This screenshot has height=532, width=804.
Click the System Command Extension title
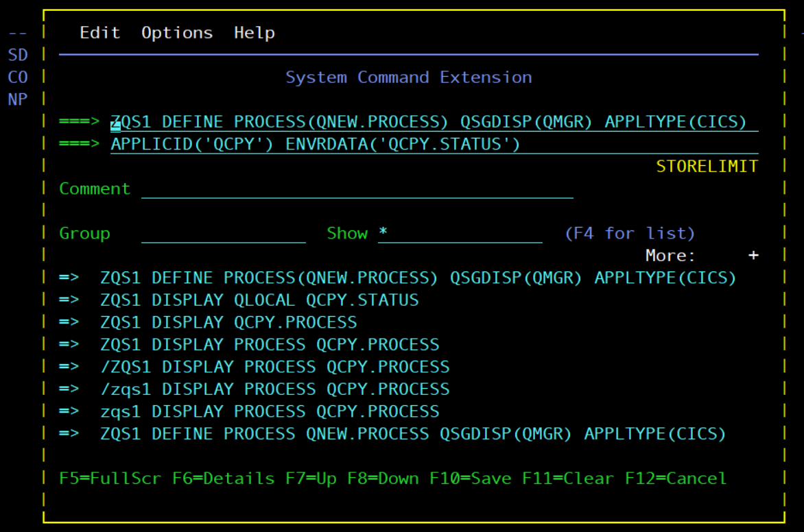tap(409, 77)
